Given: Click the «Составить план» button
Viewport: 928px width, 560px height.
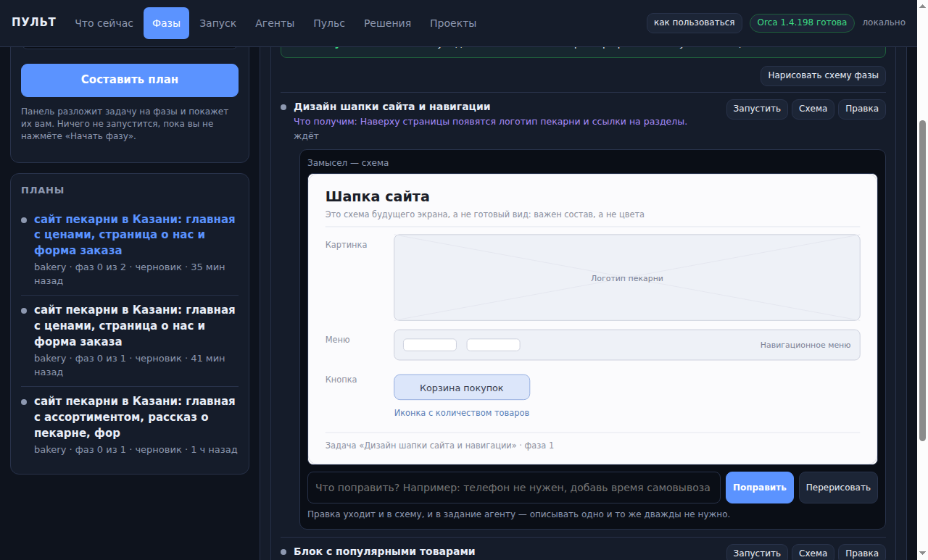Looking at the screenshot, I should tap(130, 80).
